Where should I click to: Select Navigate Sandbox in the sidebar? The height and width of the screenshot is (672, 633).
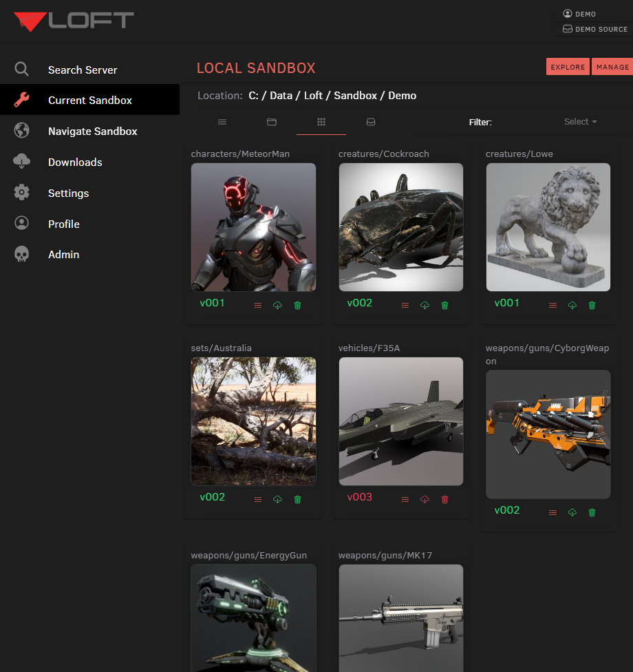[x=92, y=131]
